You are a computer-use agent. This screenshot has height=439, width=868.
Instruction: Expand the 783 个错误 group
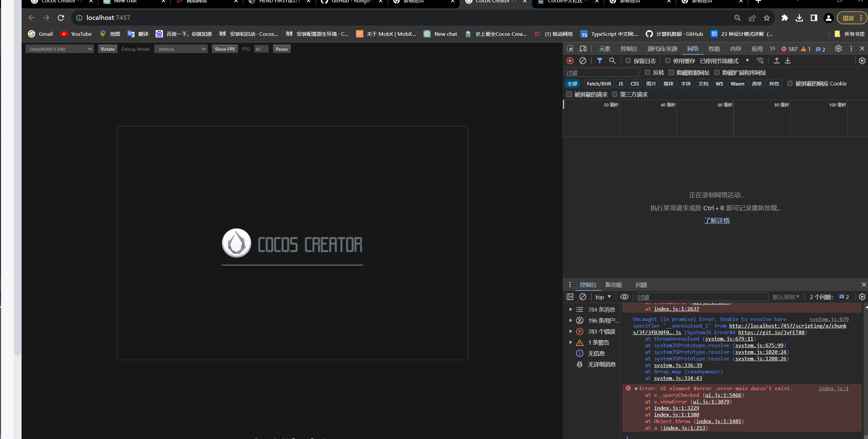[571, 331]
